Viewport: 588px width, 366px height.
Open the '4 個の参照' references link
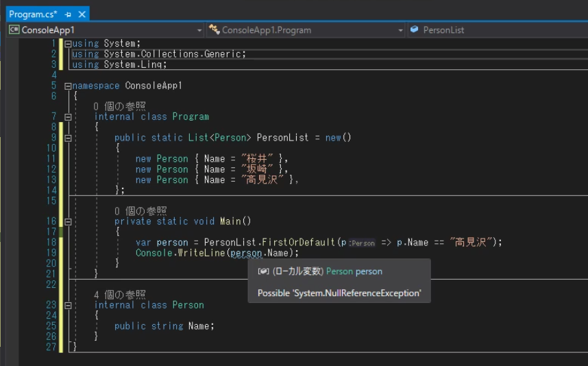click(120, 295)
